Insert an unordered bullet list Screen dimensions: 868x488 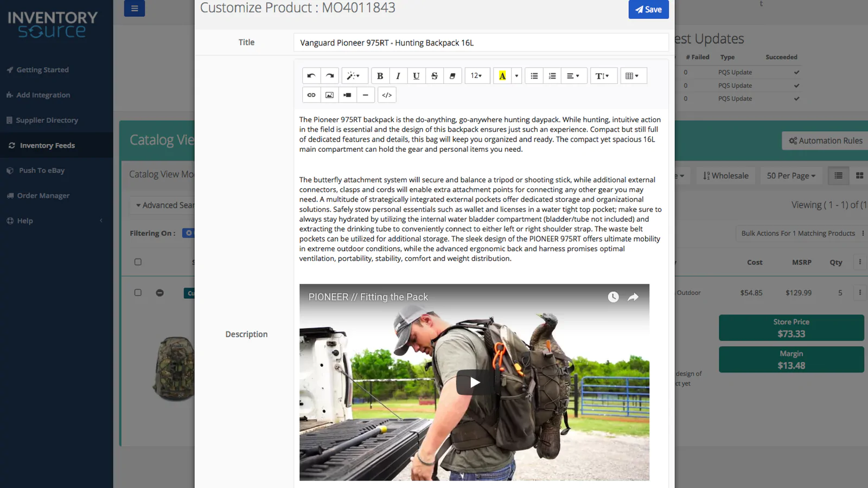534,76
